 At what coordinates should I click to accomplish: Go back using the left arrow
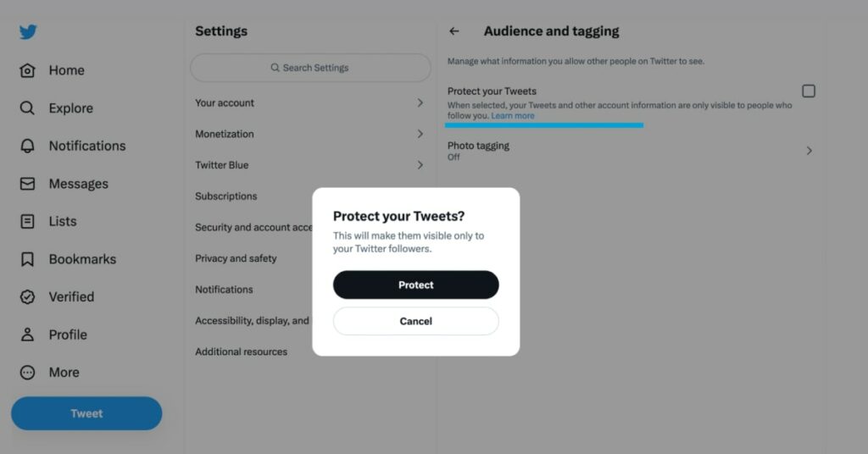pos(454,31)
